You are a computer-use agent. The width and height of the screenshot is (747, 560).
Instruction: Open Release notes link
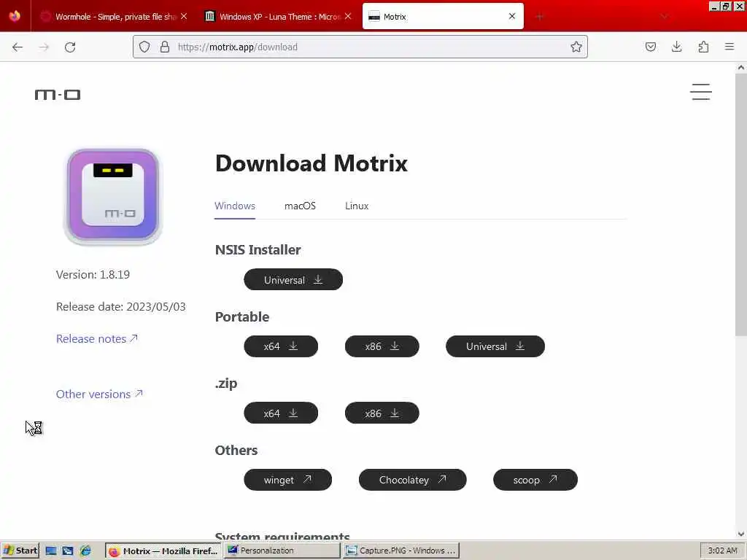click(x=97, y=338)
